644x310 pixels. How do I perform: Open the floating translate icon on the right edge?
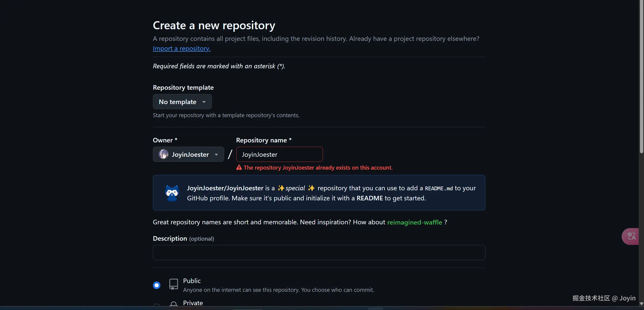click(x=631, y=236)
